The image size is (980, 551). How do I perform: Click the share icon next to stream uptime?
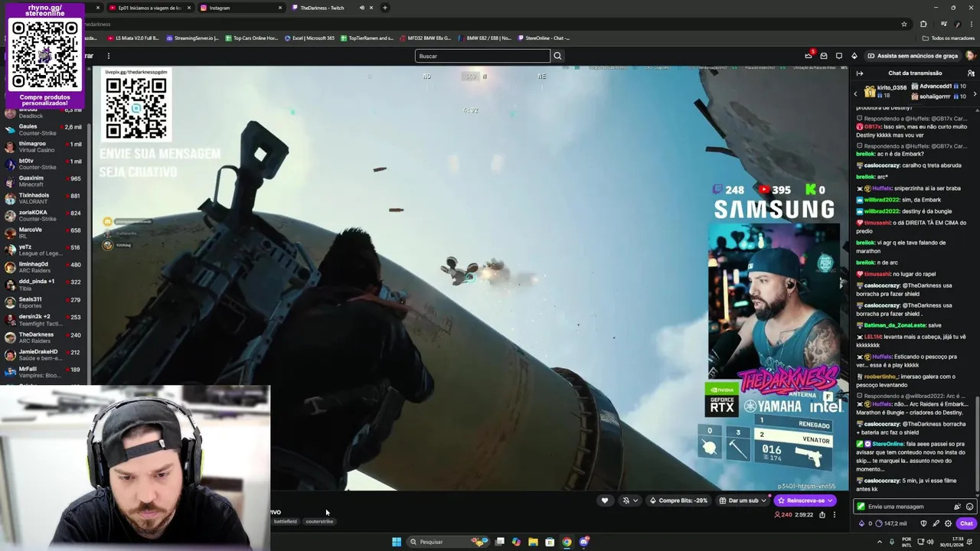[x=822, y=515]
